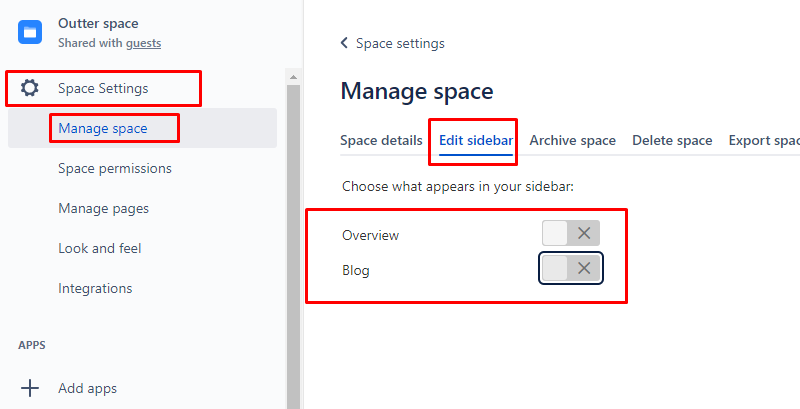Open Integrations settings
This screenshot has width=800, height=409.
click(95, 288)
